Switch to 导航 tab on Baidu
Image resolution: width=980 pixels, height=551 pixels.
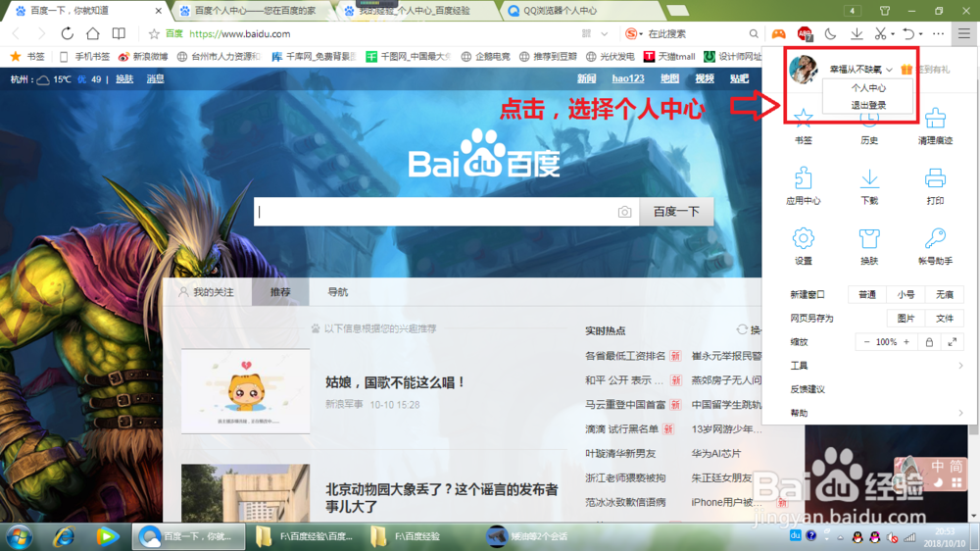pyautogui.click(x=337, y=292)
